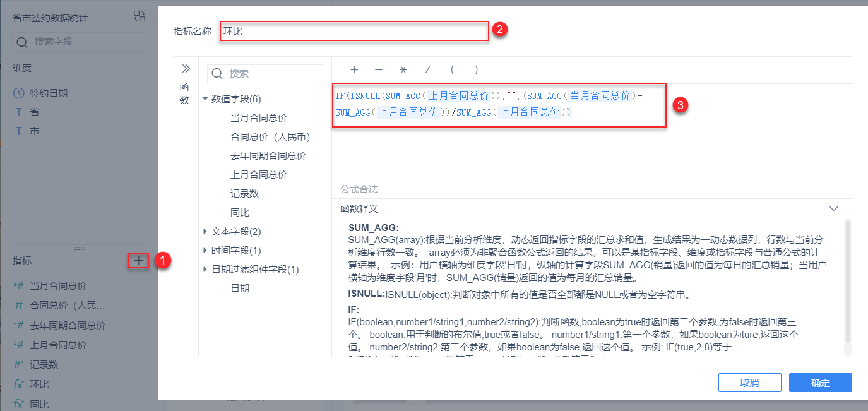Click the 确定 button
868x411 pixels.
(821, 383)
